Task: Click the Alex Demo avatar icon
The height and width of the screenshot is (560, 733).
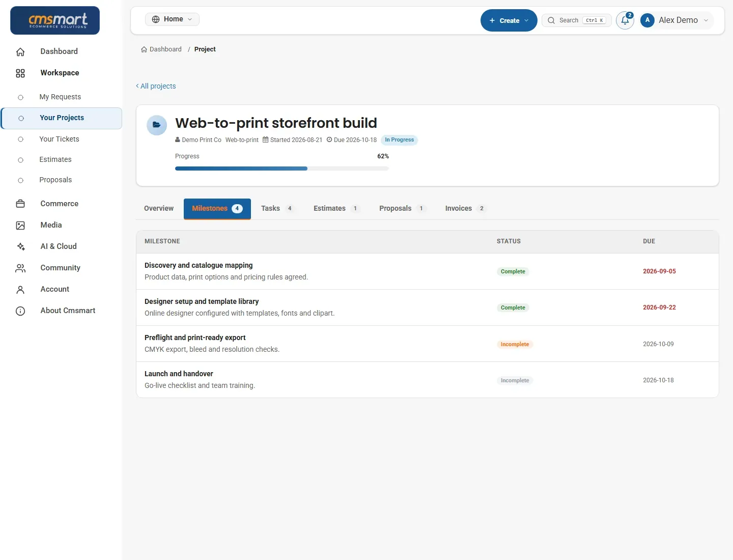Action: pos(647,20)
